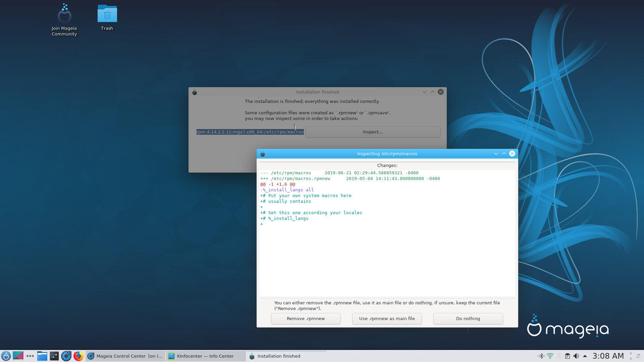644x362 pixels.
Task: Close the Inspecting /etc/rpm/macros window
Action: (512, 154)
